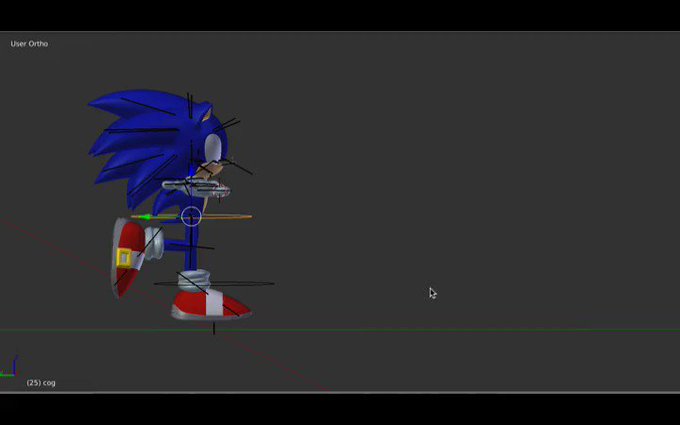Click the "User Ortho" view label
The height and width of the screenshot is (425, 680).
point(29,44)
